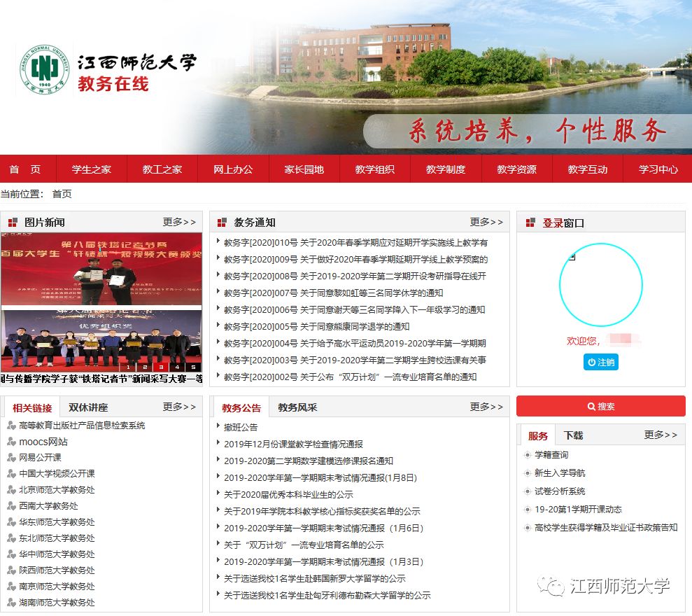
Task: Select news slide number 3
Action: (161, 367)
